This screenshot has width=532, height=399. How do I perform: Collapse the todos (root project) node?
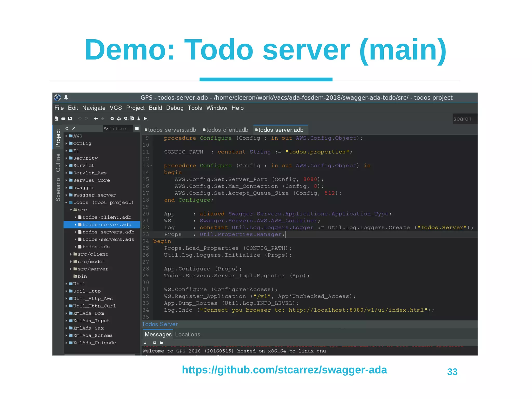click(66, 202)
